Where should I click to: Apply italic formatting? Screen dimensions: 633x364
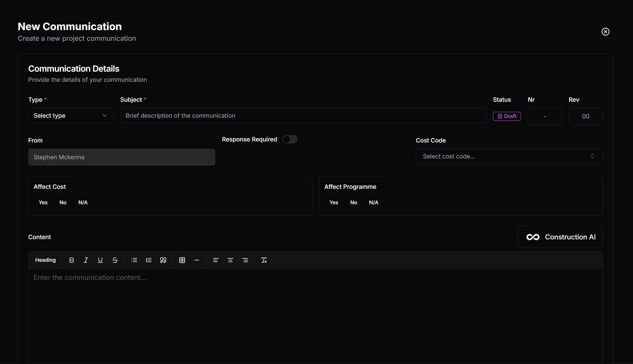point(86,260)
